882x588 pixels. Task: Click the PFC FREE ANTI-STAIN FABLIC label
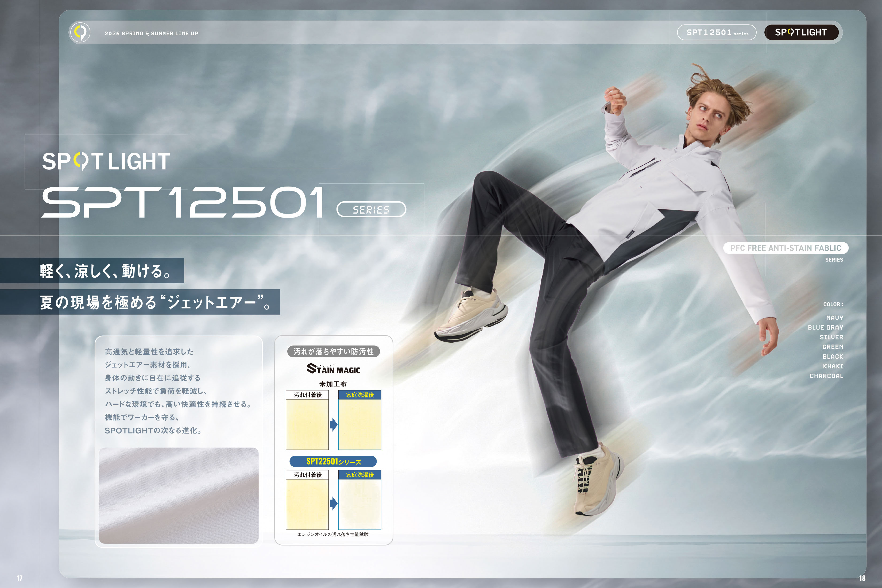[786, 248]
